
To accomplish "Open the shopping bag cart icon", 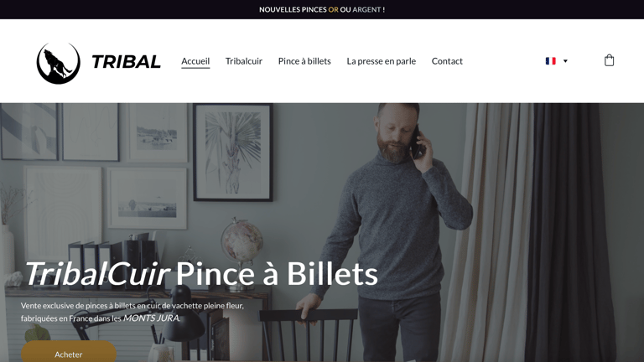I will click(609, 60).
